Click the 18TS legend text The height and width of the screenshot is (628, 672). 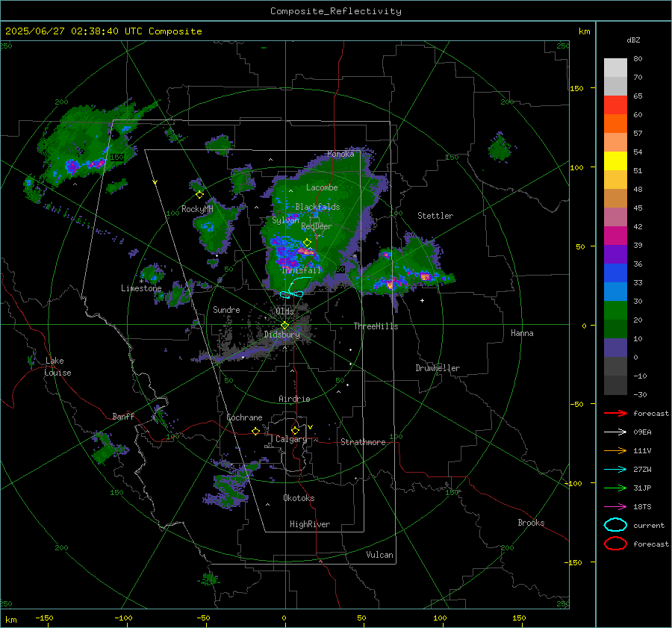(x=642, y=507)
